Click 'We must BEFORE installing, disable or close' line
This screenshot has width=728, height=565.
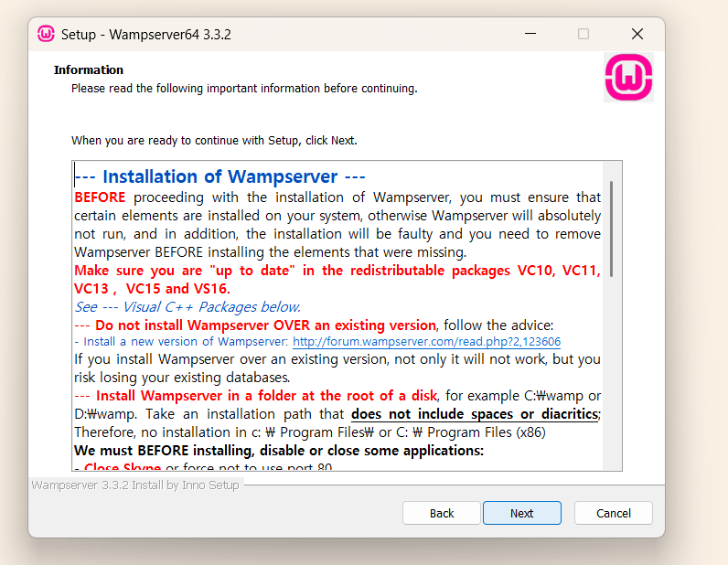pos(279,451)
